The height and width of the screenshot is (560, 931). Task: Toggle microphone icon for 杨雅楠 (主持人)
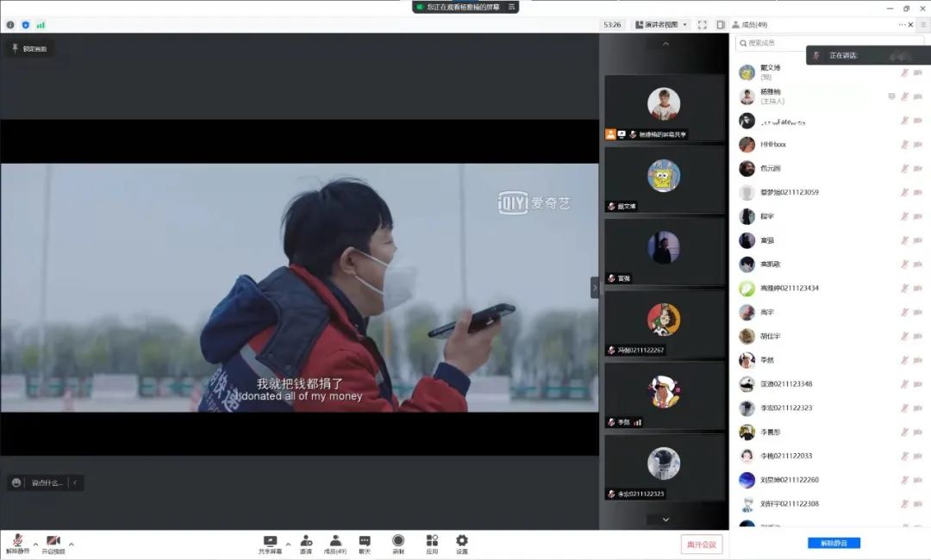(x=904, y=96)
